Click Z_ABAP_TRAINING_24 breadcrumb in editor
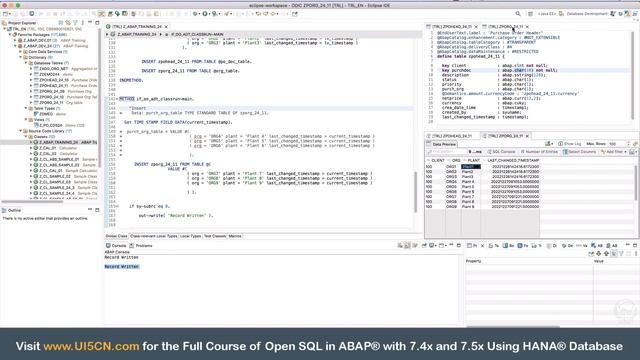Screen dimensions: 640x360 pyautogui.click(x=137, y=34)
